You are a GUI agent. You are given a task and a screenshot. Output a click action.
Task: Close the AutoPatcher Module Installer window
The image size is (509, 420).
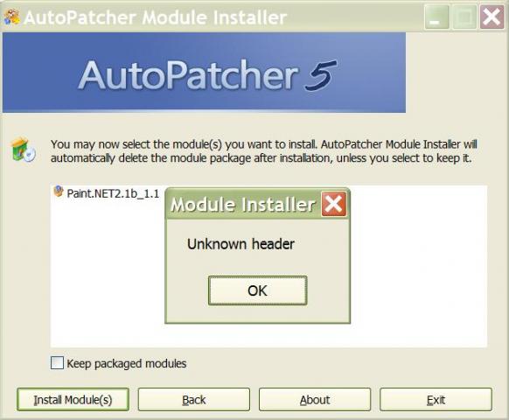coord(492,17)
